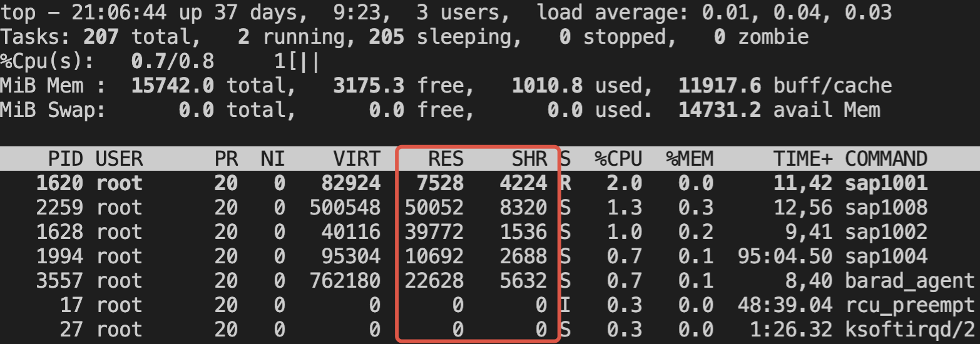The height and width of the screenshot is (344, 980).
Task: Click PID 1994 in process list
Action: pyautogui.click(x=59, y=256)
